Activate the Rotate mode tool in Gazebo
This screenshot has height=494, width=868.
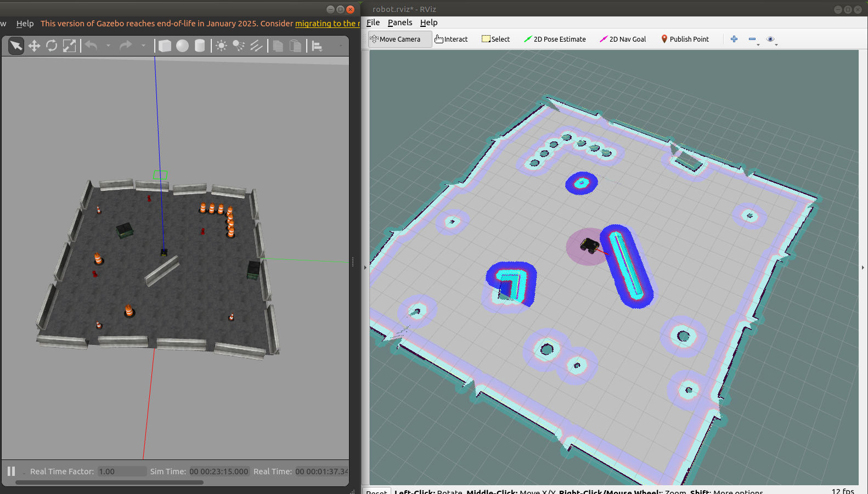[52, 46]
